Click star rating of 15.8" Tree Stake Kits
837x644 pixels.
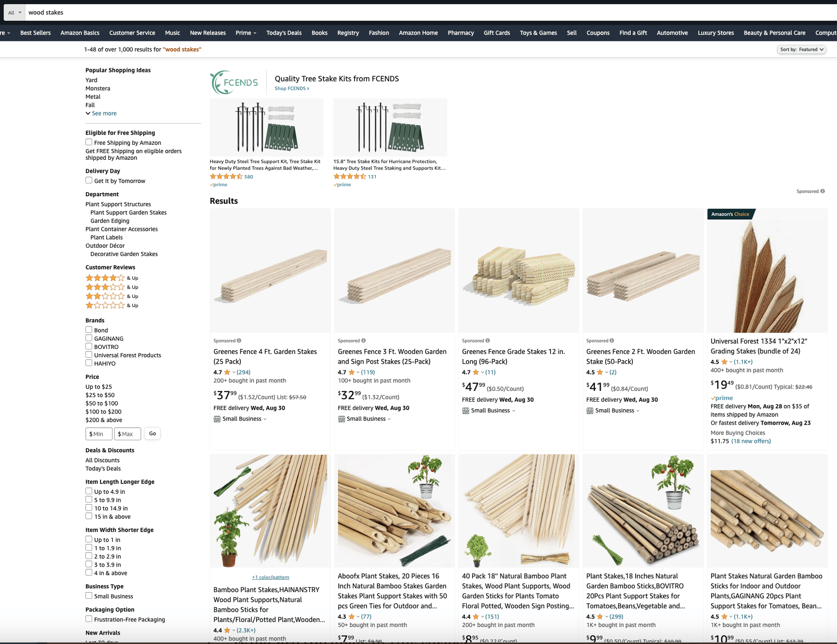coord(349,177)
